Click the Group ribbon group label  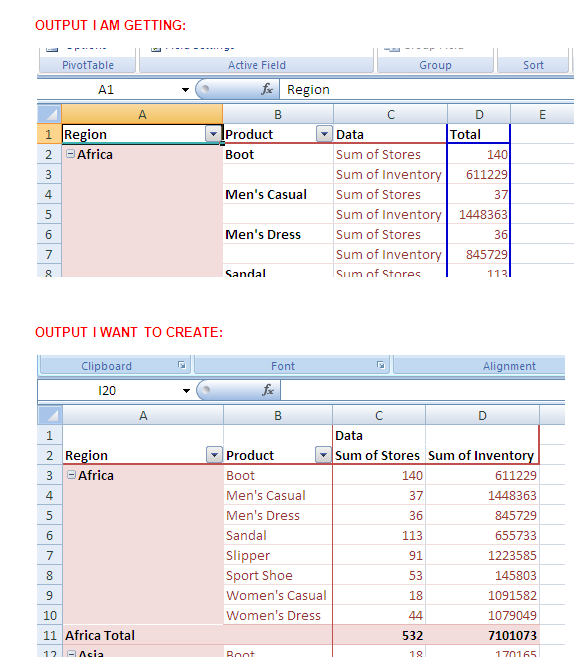coord(435,65)
